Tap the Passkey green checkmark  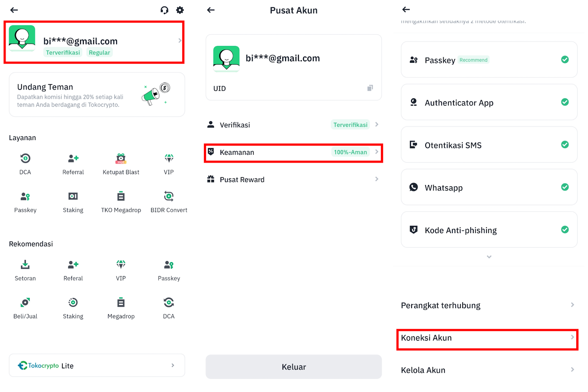(565, 60)
